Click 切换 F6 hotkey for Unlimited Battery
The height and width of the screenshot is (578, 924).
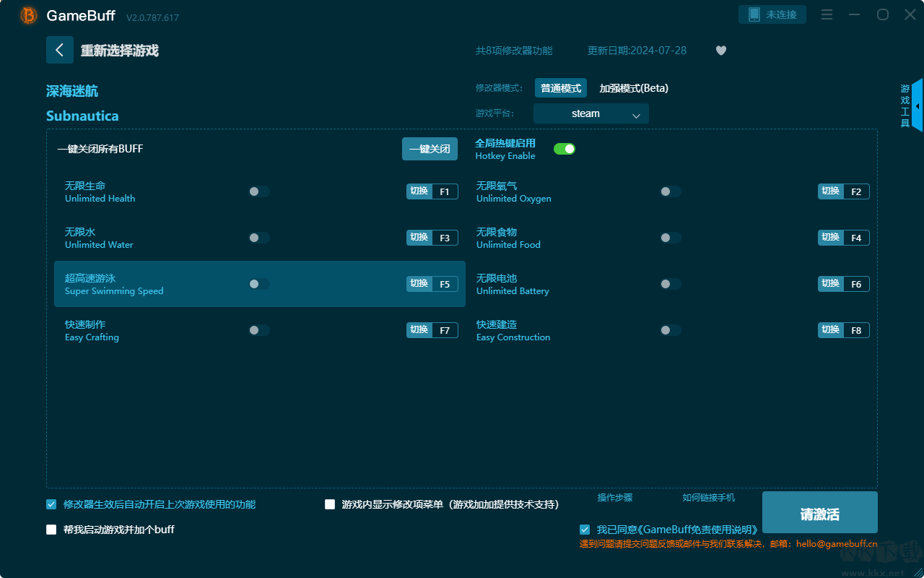click(844, 284)
